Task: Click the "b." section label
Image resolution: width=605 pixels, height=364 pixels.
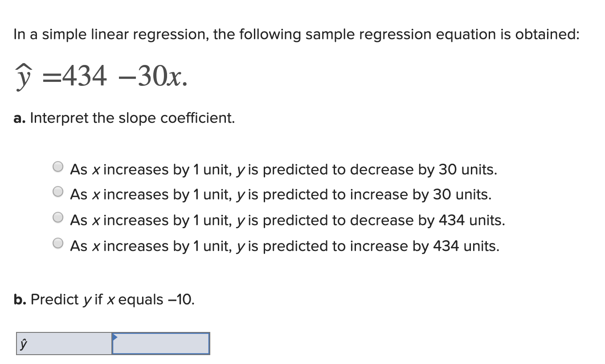Action: [20, 299]
